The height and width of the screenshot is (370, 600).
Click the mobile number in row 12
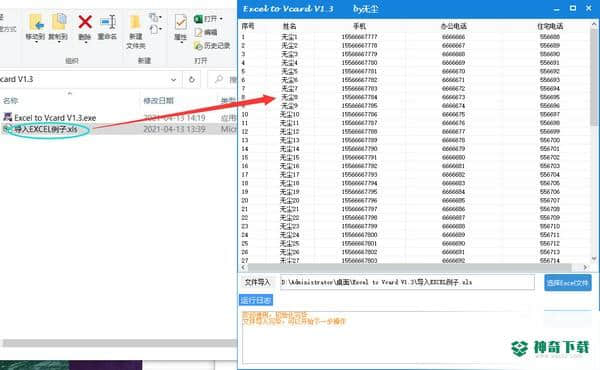359,132
